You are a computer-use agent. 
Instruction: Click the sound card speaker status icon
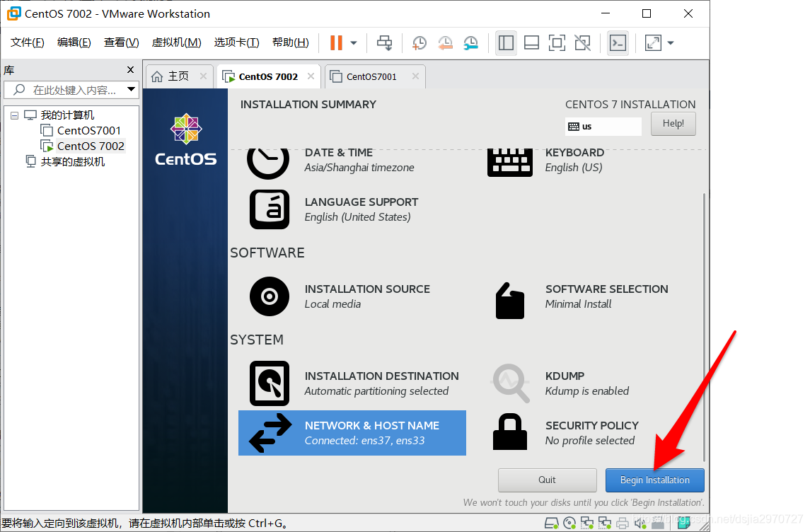tap(640, 524)
